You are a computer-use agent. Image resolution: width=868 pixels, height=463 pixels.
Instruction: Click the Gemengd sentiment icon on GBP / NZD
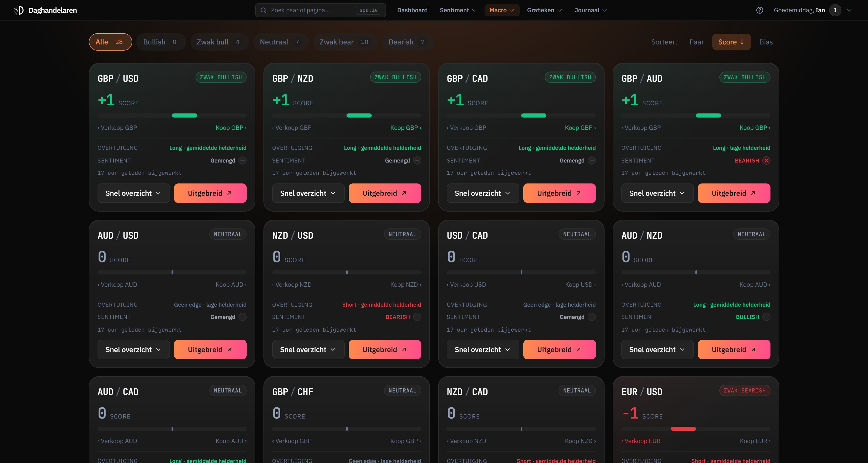pyautogui.click(x=417, y=160)
